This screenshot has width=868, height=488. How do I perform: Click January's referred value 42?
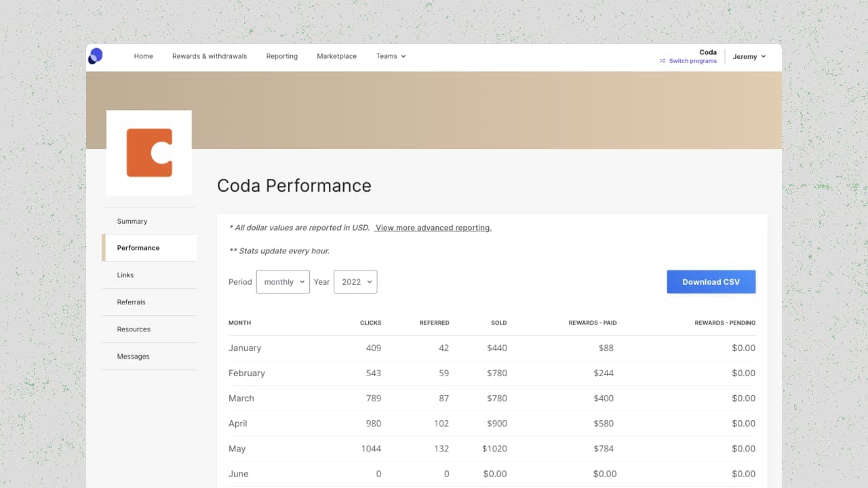click(444, 348)
